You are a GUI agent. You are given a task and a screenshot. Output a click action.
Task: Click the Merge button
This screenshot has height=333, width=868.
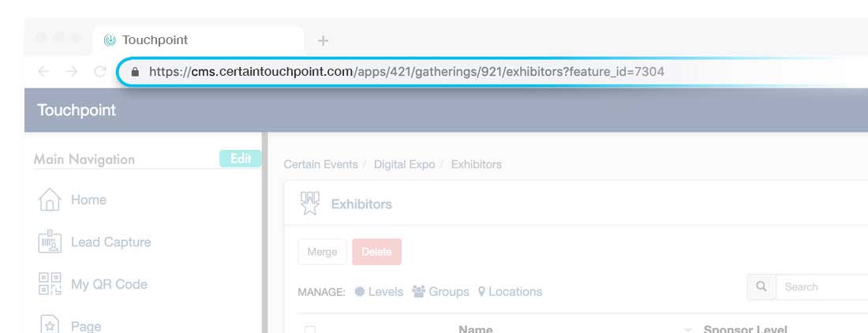[x=322, y=252]
